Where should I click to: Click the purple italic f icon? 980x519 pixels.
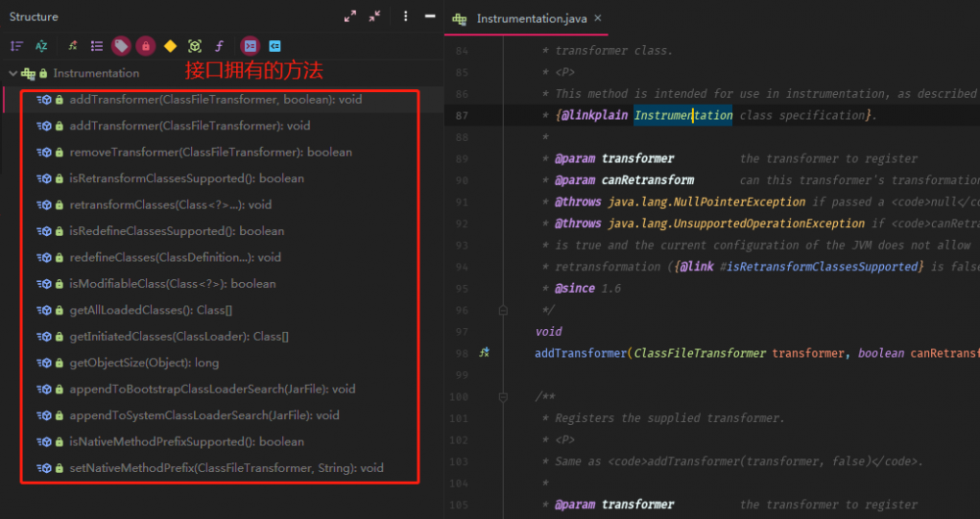[x=220, y=46]
